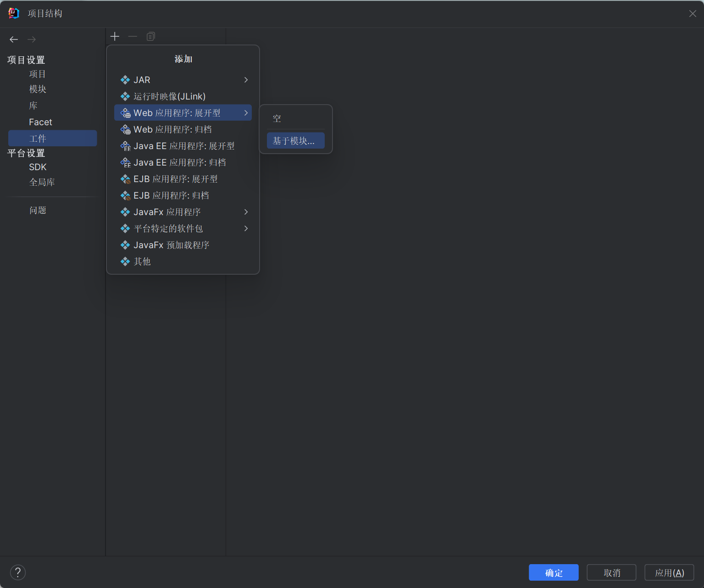Select EJB 应用程序: 展开型 entry
704x588 pixels.
point(183,179)
